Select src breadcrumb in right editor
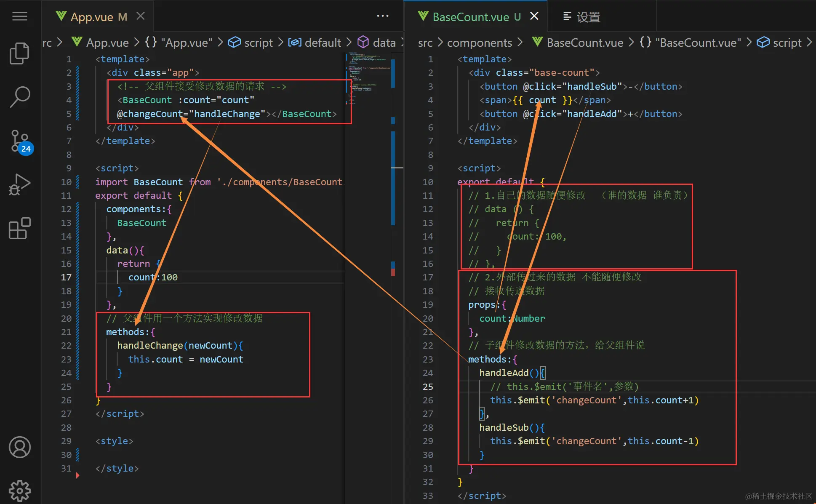816x504 pixels. pos(425,43)
